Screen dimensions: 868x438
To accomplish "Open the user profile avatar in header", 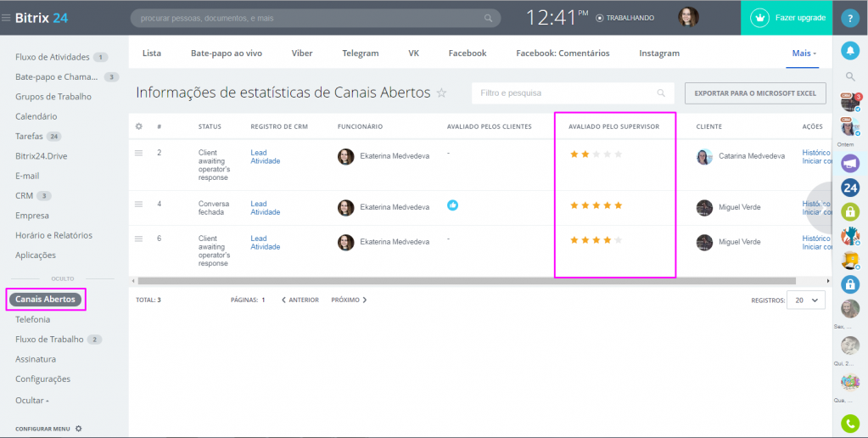I will (689, 18).
